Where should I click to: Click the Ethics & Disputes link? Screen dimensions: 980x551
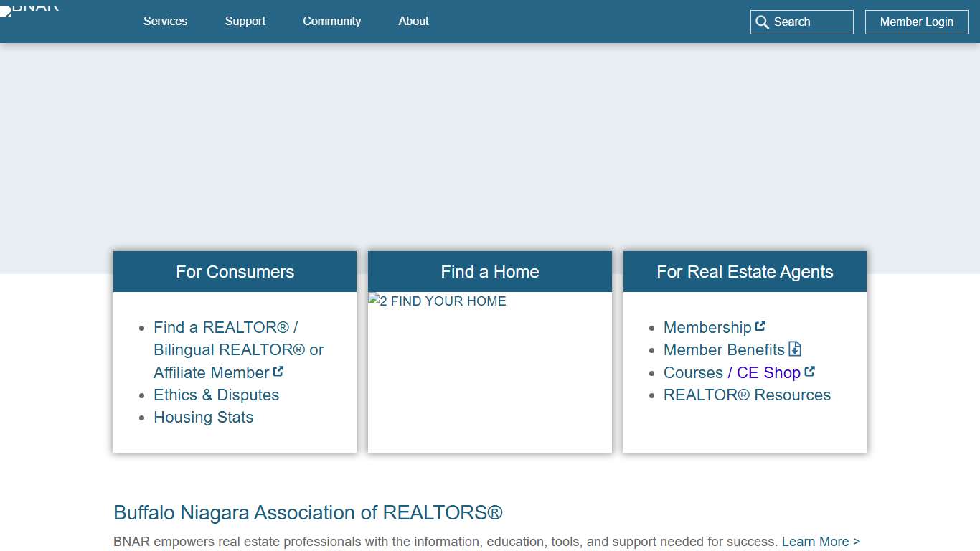216,395
